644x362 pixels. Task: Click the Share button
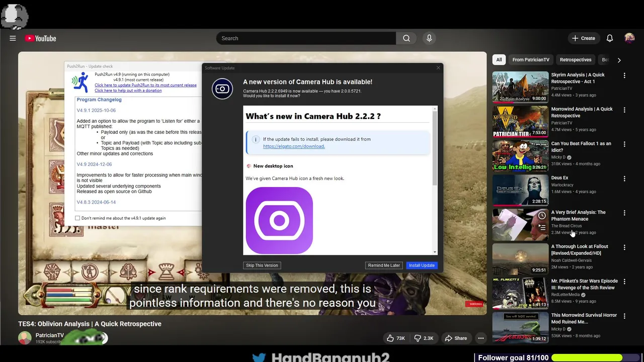click(456, 338)
